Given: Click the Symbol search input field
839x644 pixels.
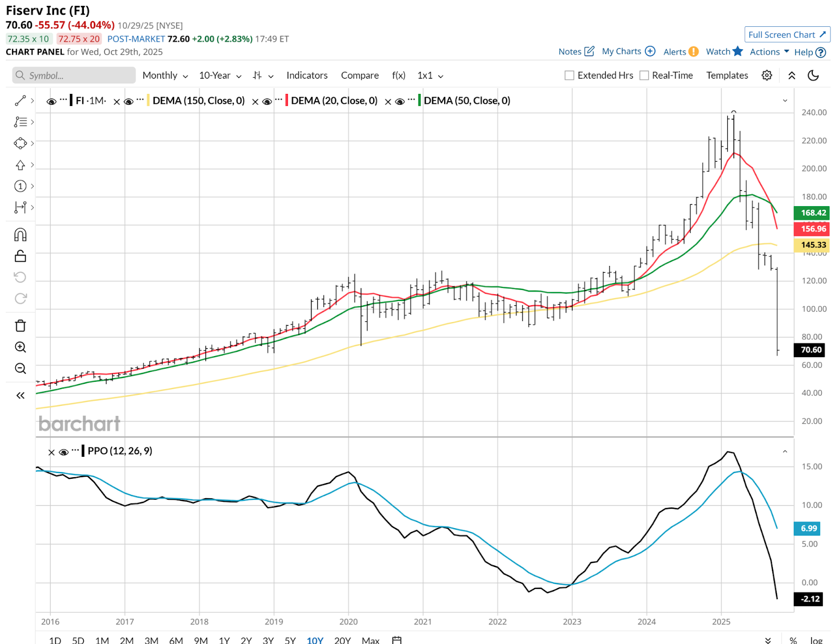Looking at the screenshot, I should (74, 76).
